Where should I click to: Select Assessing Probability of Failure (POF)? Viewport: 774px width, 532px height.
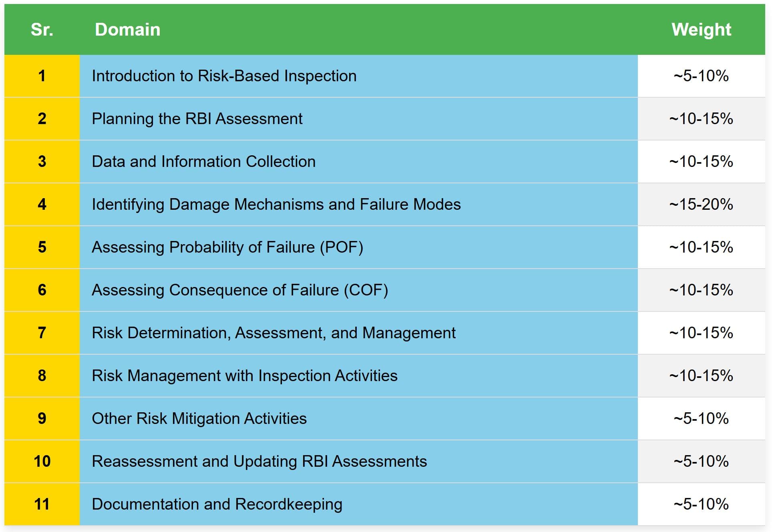pos(227,247)
